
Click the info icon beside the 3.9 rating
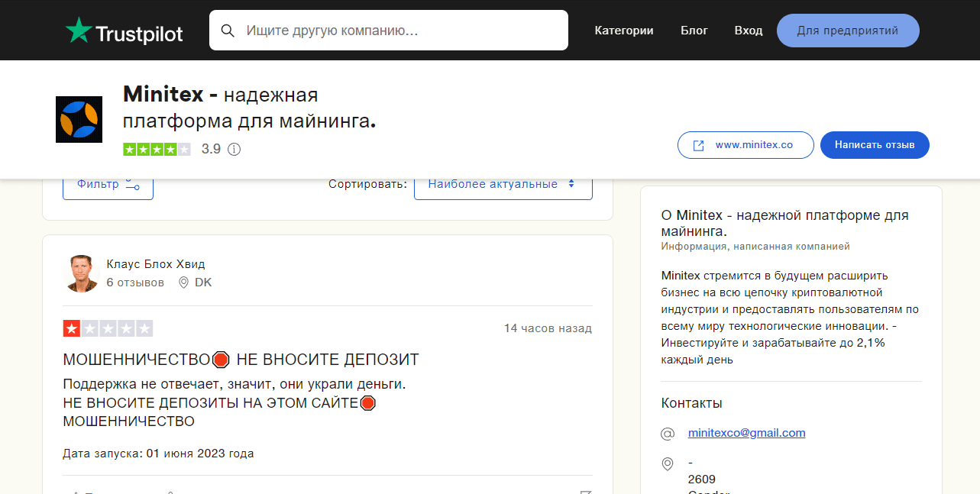pyautogui.click(x=234, y=150)
